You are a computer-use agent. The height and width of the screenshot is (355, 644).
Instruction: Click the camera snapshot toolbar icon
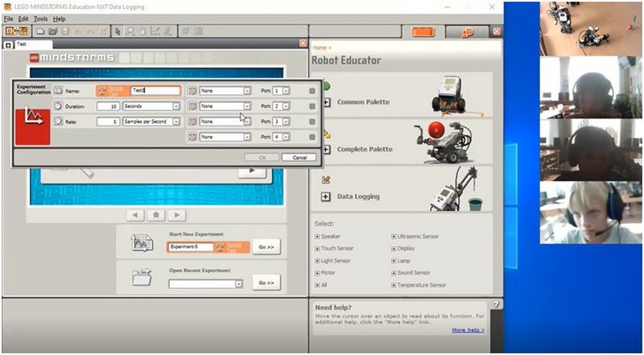pyautogui.click(x=198, y=31)
